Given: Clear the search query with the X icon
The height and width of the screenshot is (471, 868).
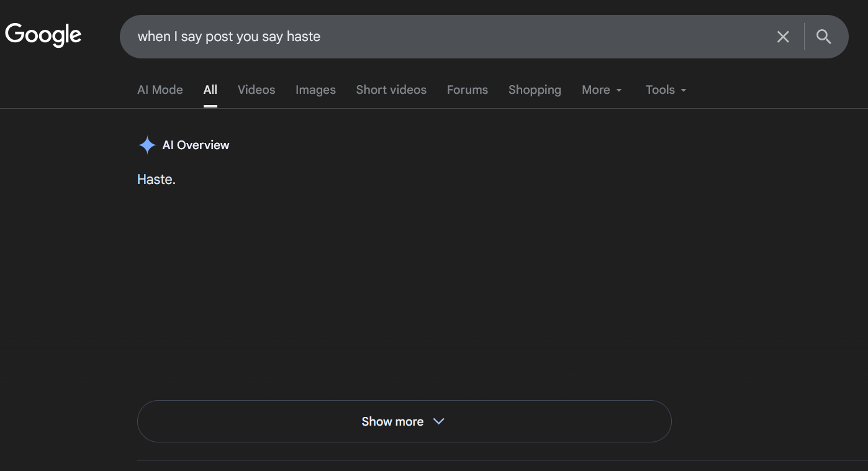Looking at the screenshot, I should [x=783, y=37].
